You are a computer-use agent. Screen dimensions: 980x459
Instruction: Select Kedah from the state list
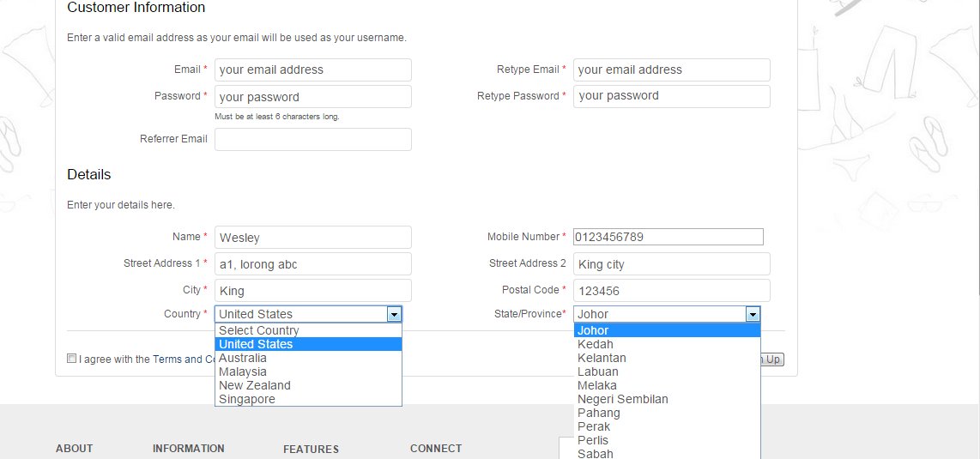click(596, 344)
